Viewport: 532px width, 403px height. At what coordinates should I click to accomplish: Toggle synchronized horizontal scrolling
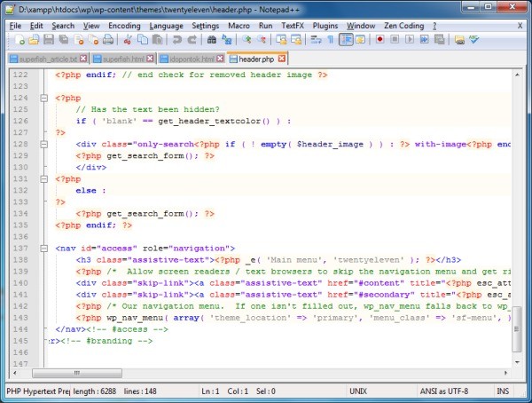[x=296, y=40]
